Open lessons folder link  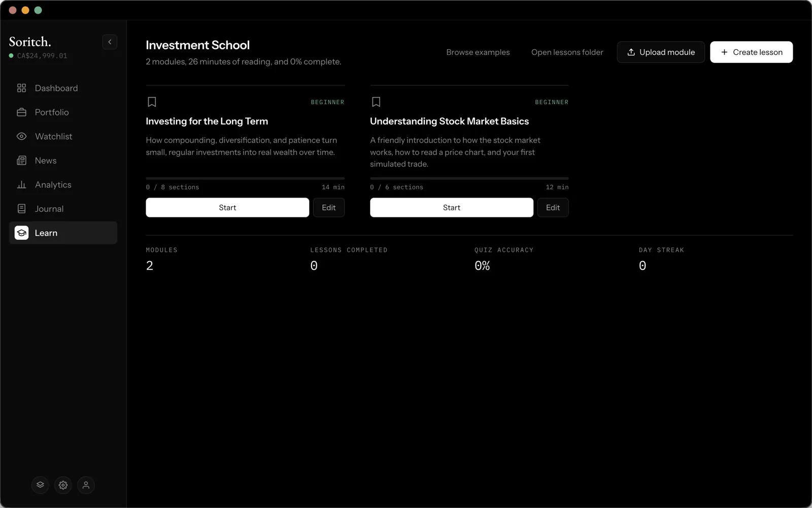[x=567, y=52]
